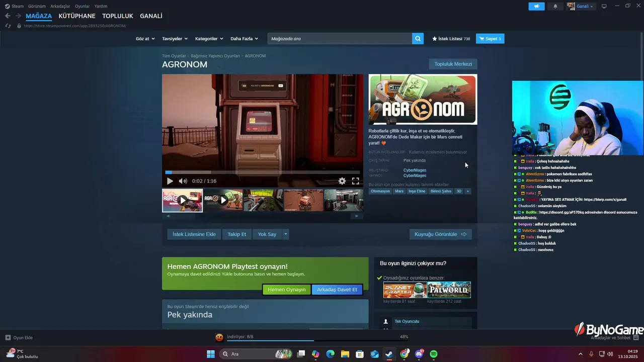Click the trailer progress bar
The image size is (644, 362).
coord(263,172)
